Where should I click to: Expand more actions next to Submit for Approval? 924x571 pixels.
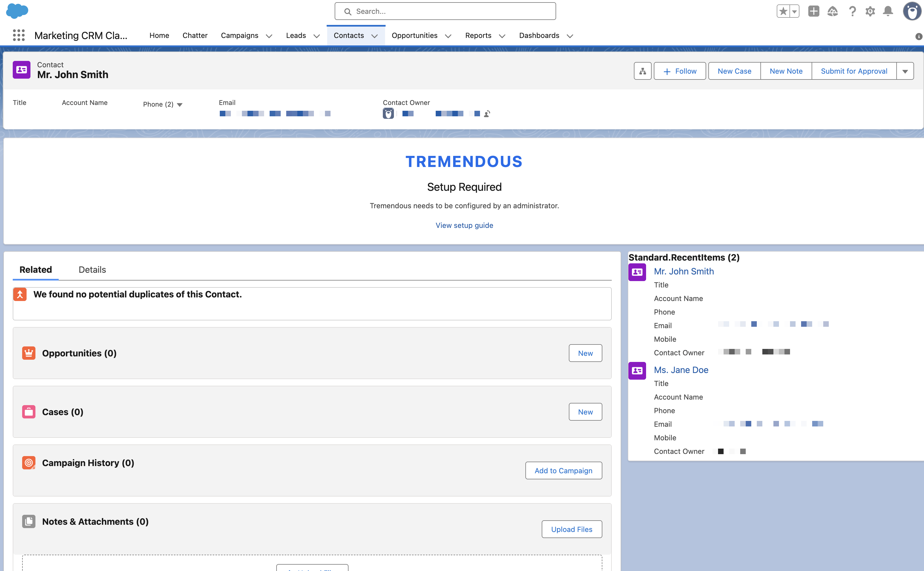[905, 71]
